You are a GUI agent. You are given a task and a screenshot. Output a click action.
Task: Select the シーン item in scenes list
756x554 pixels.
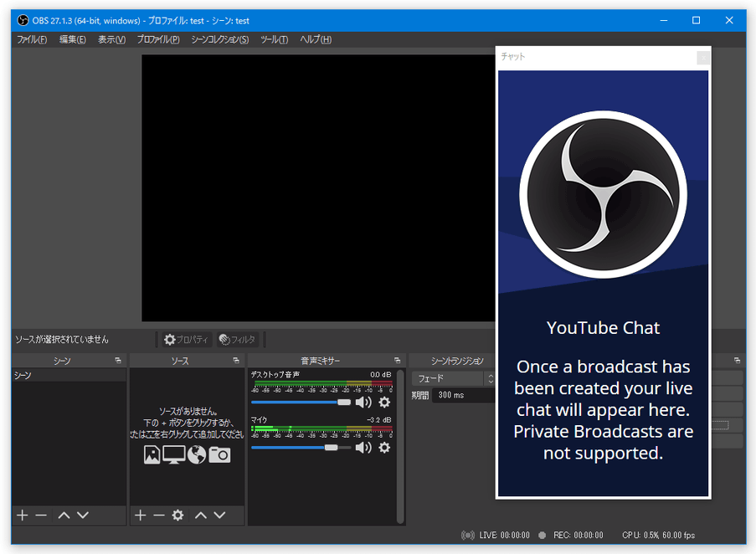[69, 375]
